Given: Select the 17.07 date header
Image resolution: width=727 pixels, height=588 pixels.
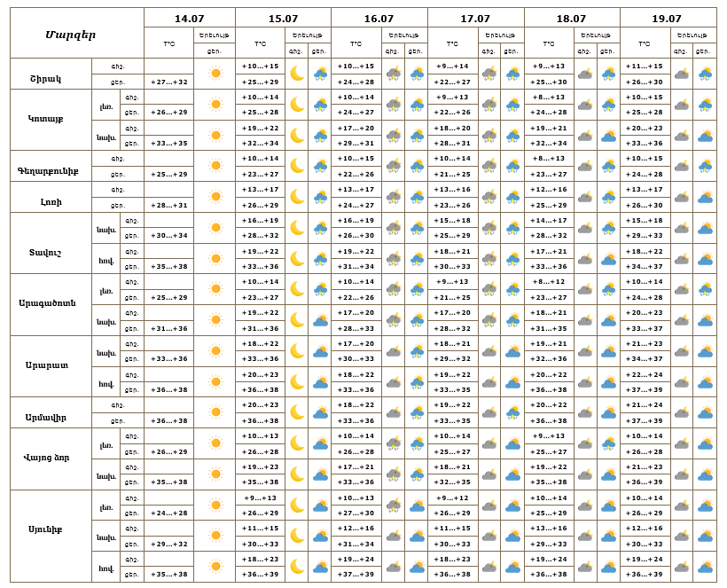Looking at the screenshot, I should coord(475,18).
